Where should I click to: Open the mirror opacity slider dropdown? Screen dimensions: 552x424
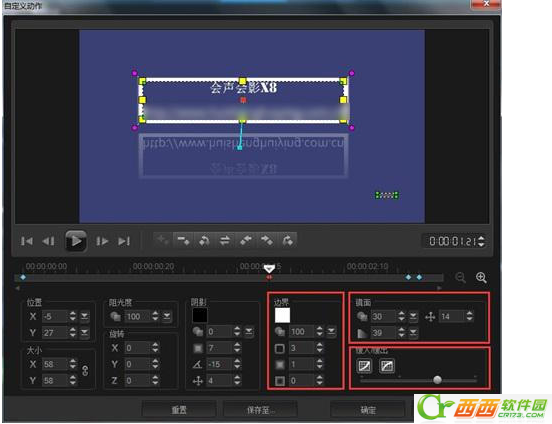[x=413, y=316]
